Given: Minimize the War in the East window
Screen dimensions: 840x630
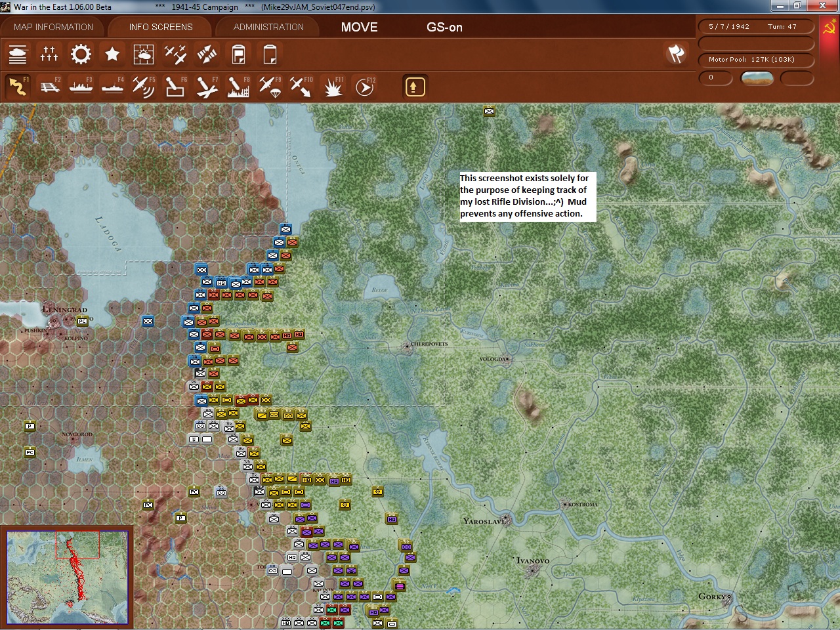Looking at the screenshot, I should 779,6.
